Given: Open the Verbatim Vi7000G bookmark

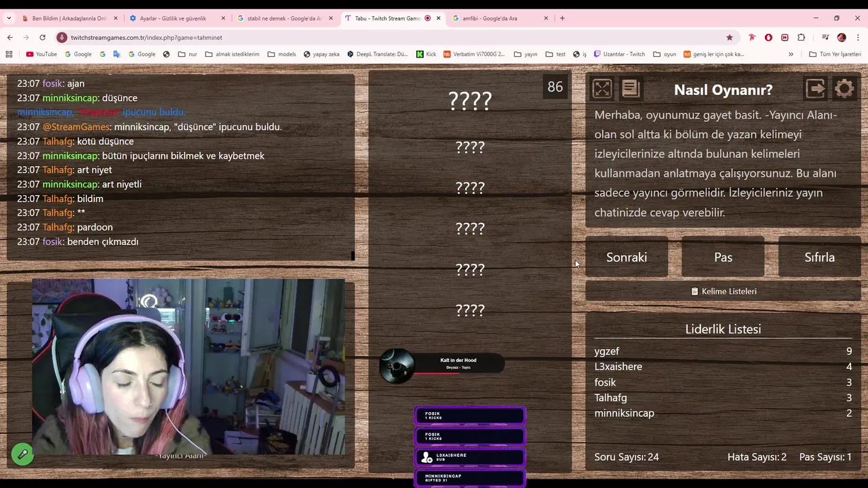Looking at the screenshot, I should click(475, 54).
